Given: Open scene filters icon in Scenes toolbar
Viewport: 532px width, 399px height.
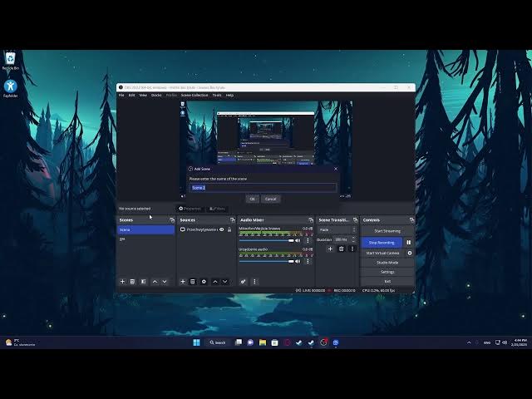Looking at the screenshot, I should pos(144,282).
